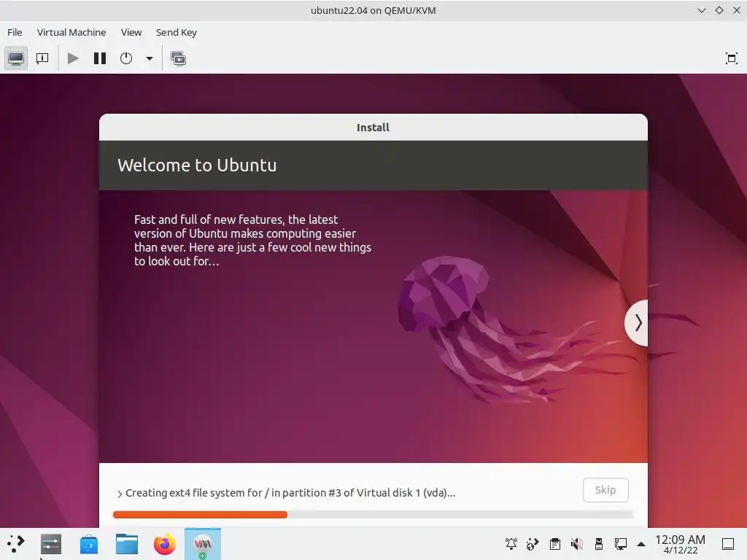Open the notifications bell in the tray
This screenshot has width=747, height=560.
[511, 543]
